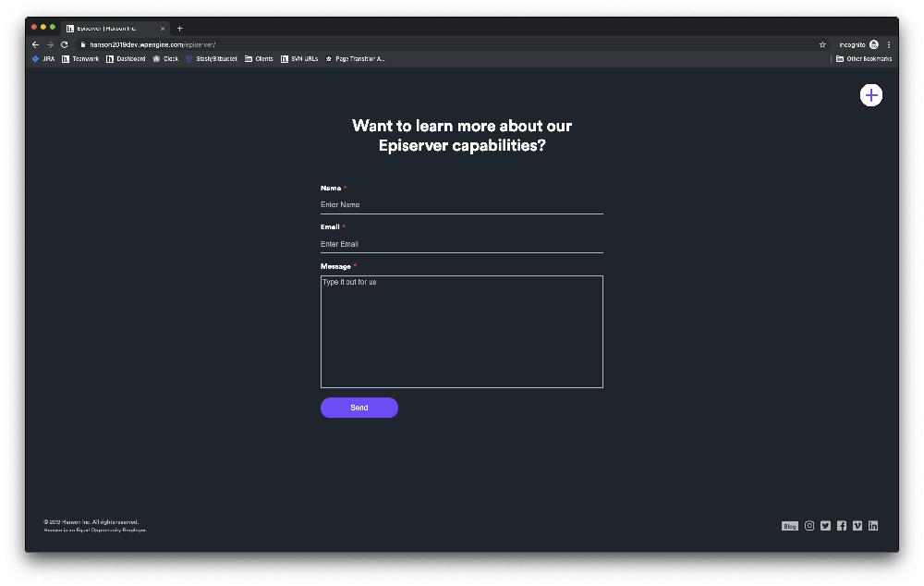Viewport: 924px width, 586px height.
Task: Go back to the previous page
Action: pyautogui.click(x=35, y=44)
